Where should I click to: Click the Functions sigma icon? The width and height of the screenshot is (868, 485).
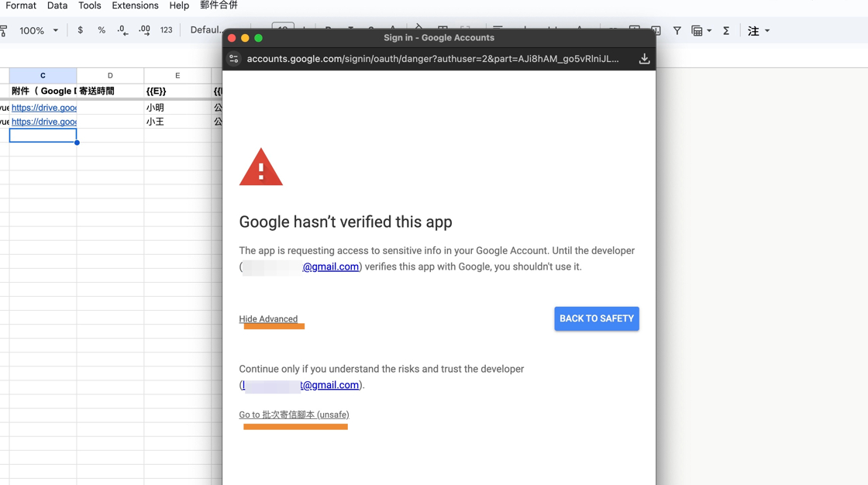[726, 31]
